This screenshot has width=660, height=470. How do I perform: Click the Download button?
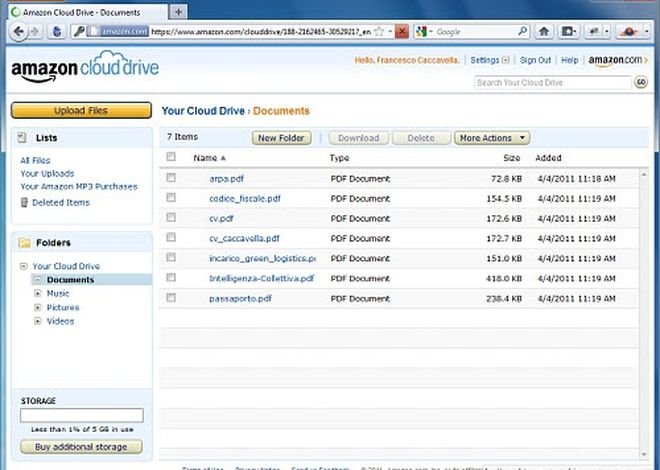[x=359, y=138]
